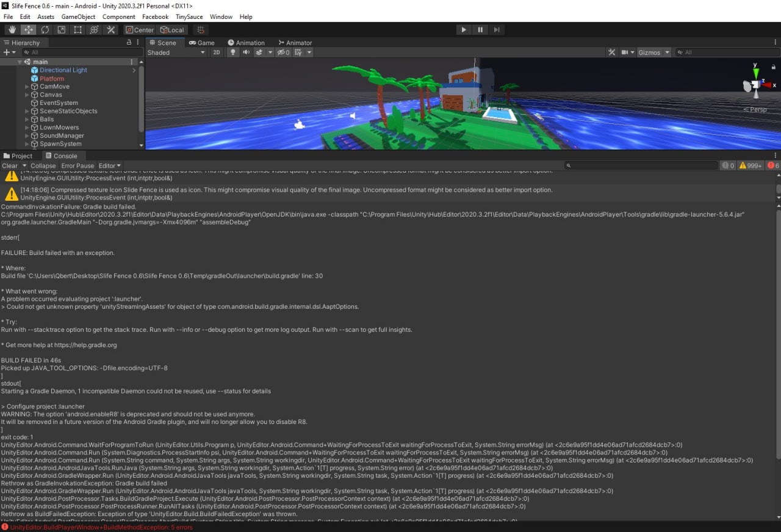Toggle scene audio
Viewport: 781px width, 532px height.
[x=246, y=52]
